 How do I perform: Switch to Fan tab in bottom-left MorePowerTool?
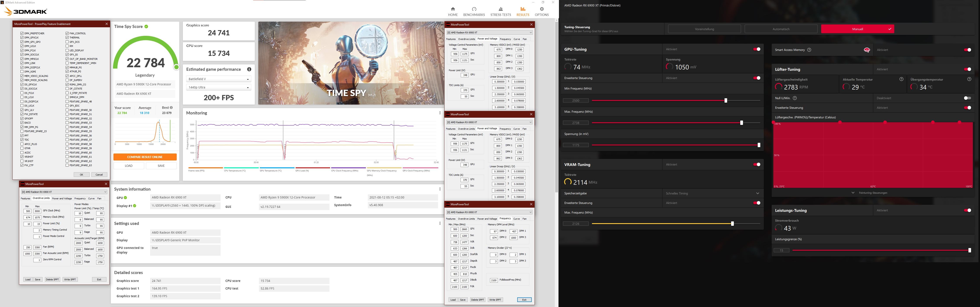tap(99, 198)
